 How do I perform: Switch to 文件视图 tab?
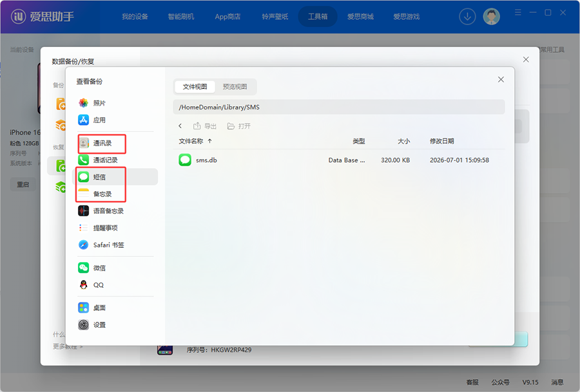click(195, 86)
